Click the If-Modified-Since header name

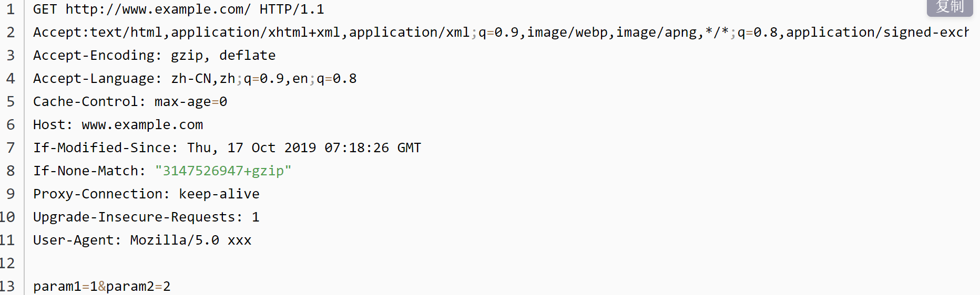coord(101,148)
